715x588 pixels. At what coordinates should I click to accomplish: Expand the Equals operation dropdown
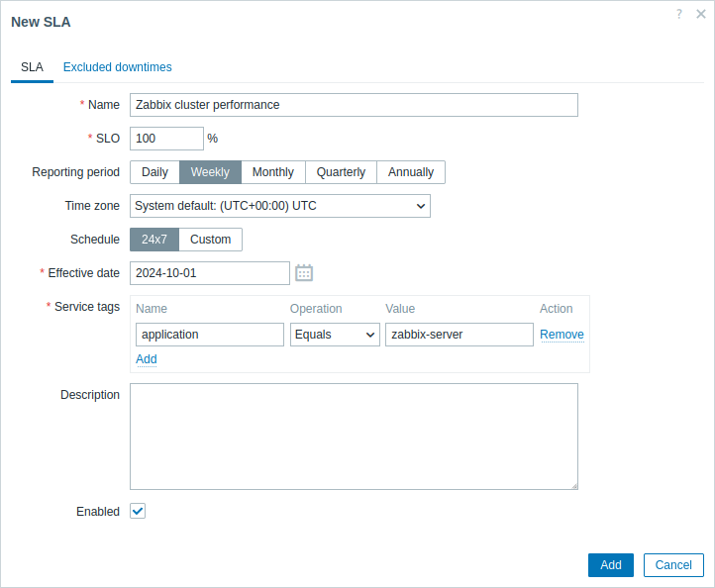point(335,335)
